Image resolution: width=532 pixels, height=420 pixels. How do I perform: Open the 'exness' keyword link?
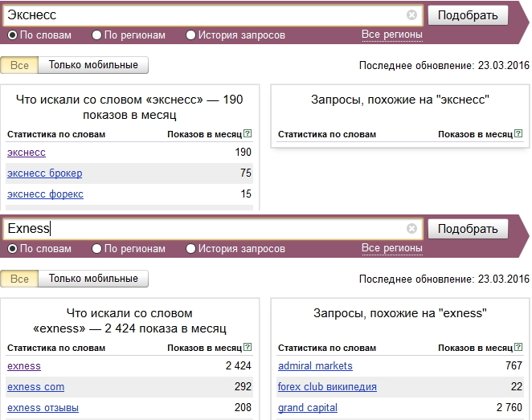[x=24, y=366]
